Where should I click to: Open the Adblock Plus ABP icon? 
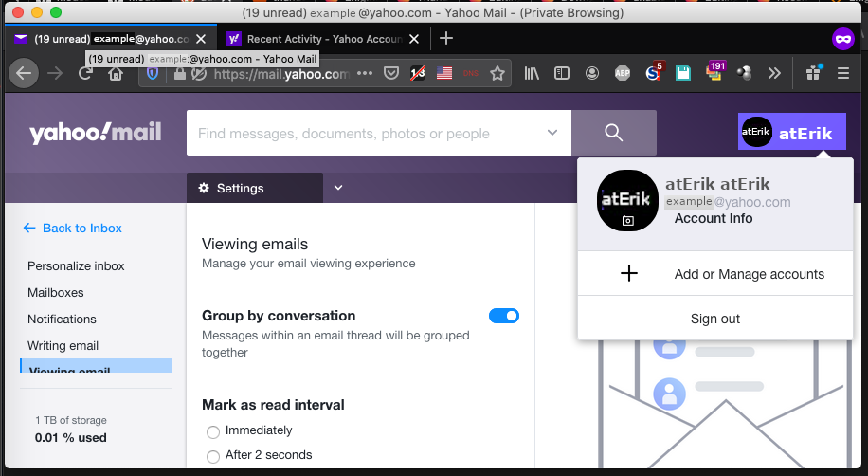click(623, 73)
